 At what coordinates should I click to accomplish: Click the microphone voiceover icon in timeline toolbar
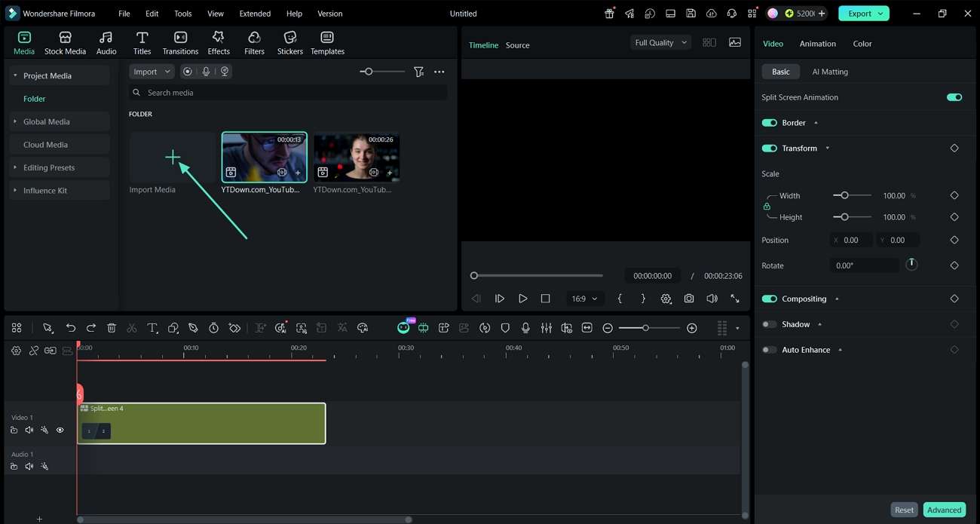(x=525, y=328)
